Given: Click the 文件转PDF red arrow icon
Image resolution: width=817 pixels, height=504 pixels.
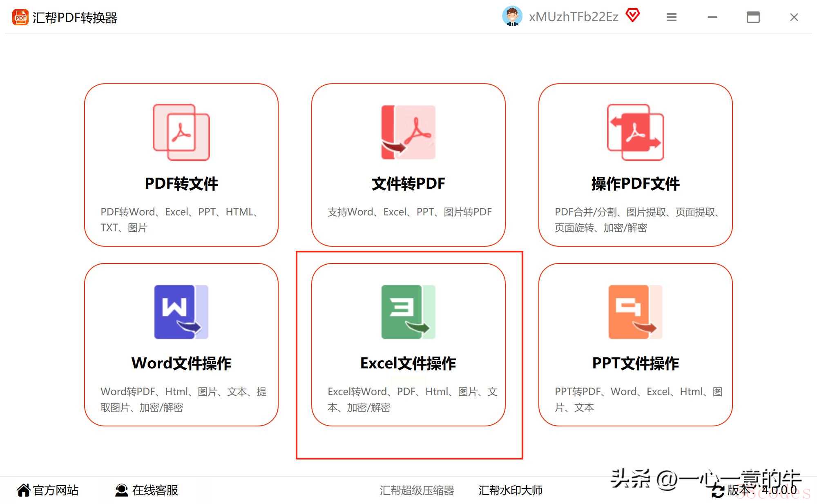Looking at the screenshot, I should (408, 132).
